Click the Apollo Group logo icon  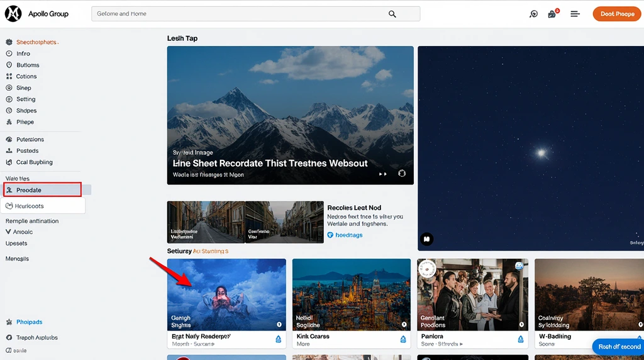(13, 14)
